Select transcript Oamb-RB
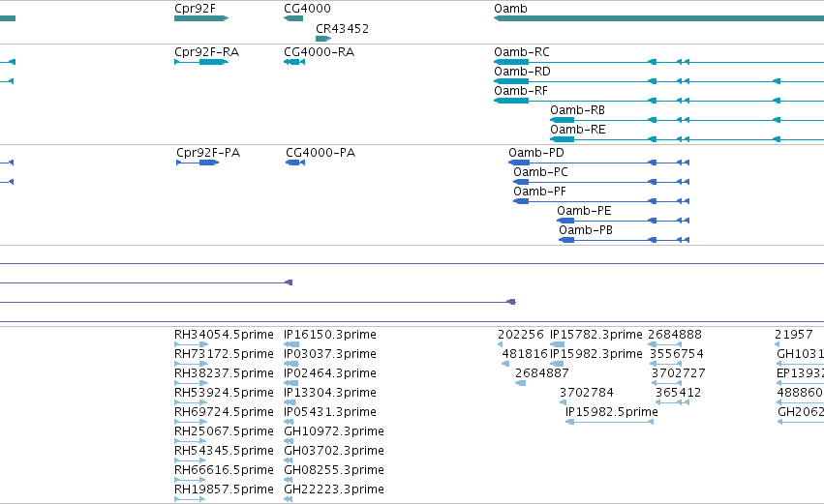This screenshot has width=824, height=504. [687, 120]
